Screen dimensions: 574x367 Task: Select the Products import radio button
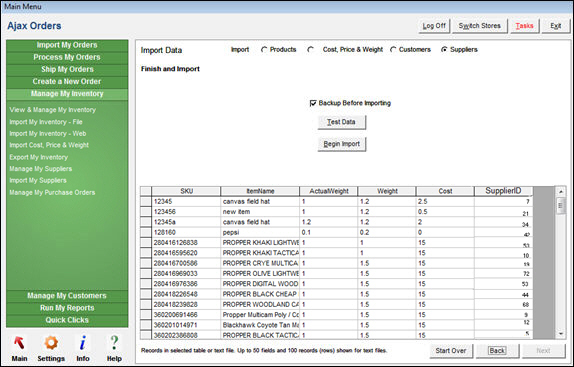(x=264, y=50)
